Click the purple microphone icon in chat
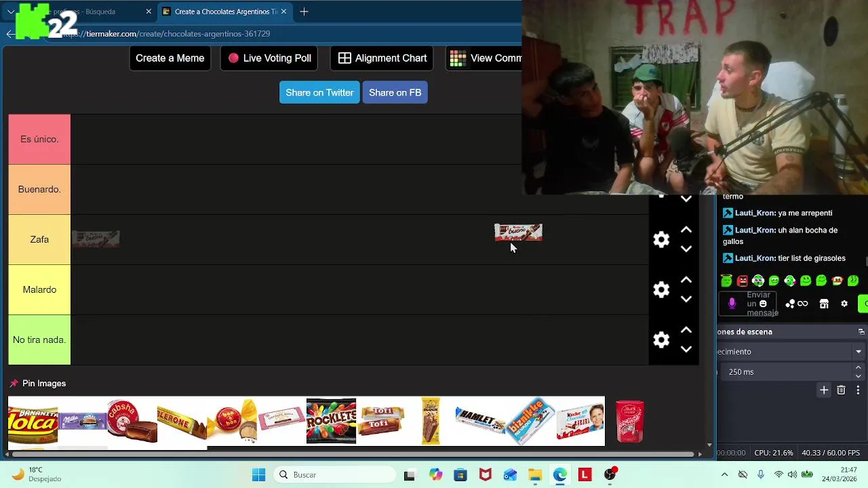 click(x=732, y=304)
